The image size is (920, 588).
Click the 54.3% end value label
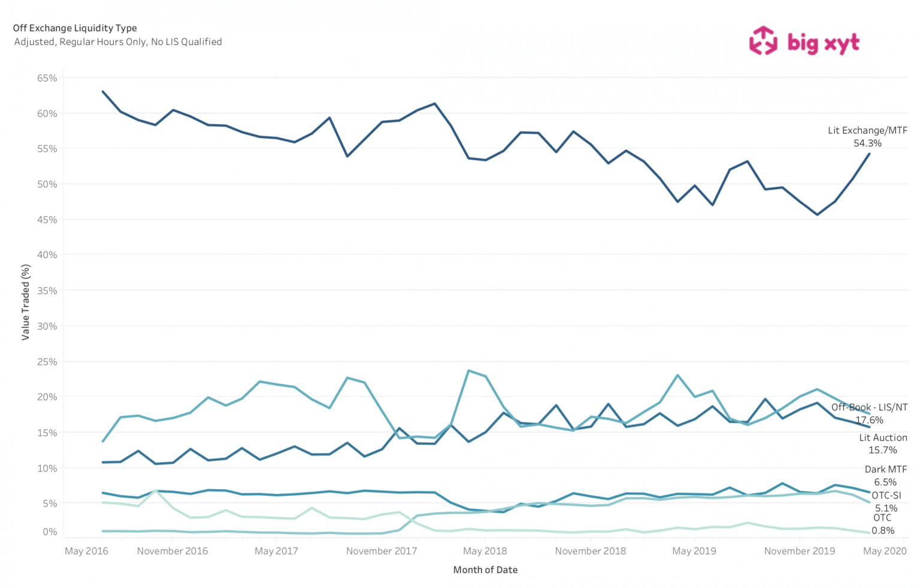click(x=867, y=143)
